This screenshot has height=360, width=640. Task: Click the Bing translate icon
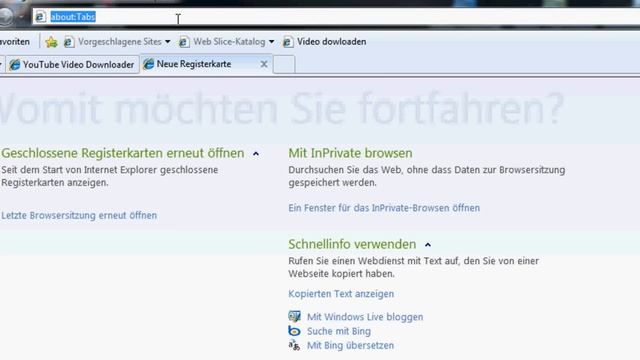pyautogui.click(x=294, y=345)
